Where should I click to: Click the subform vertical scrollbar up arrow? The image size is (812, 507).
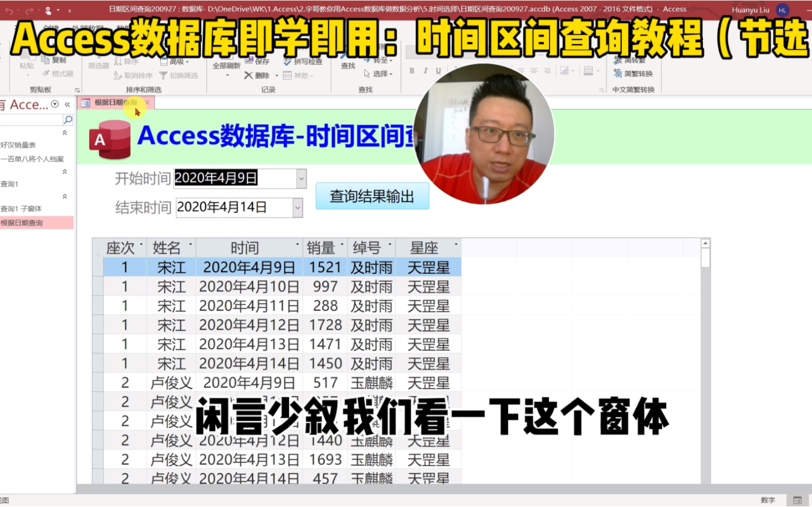tap(705, 244)
